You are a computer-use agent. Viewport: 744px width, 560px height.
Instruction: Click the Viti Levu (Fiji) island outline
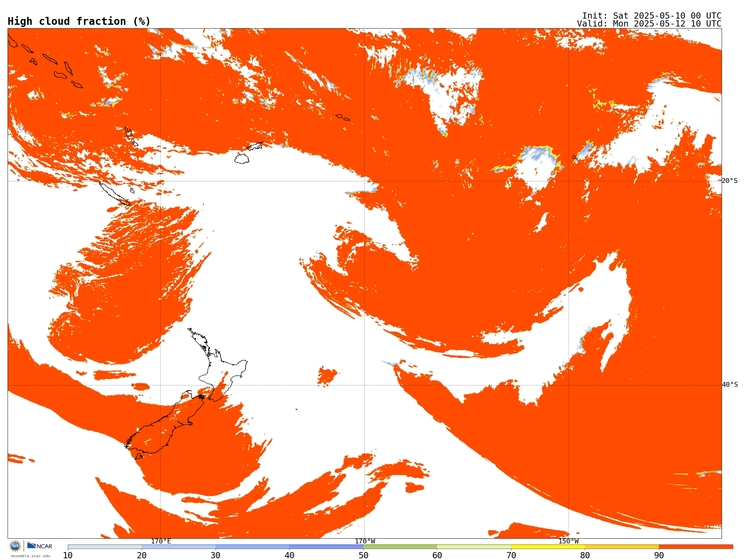click(x=242, y=159)
